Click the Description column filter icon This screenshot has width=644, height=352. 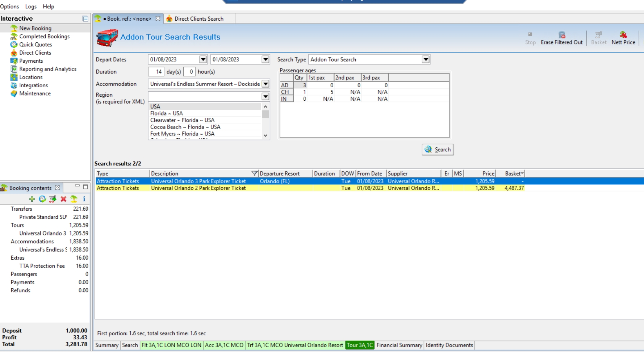(x=254, y=173)
